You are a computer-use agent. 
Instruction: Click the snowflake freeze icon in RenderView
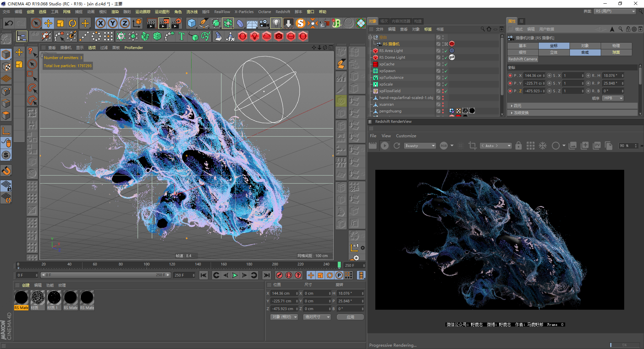tap(543, 146)
